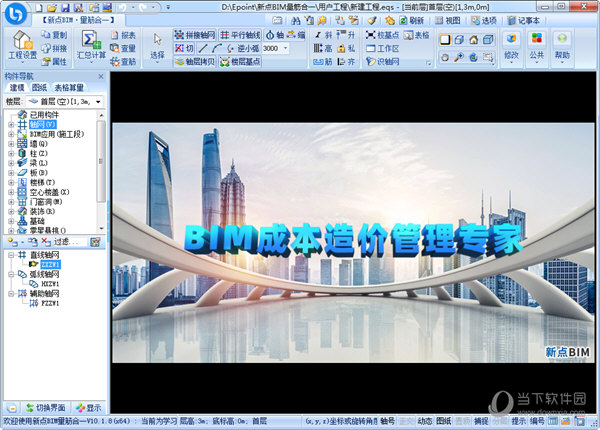Click the 校基点 calibrate base point tool

tap(382, 35)
